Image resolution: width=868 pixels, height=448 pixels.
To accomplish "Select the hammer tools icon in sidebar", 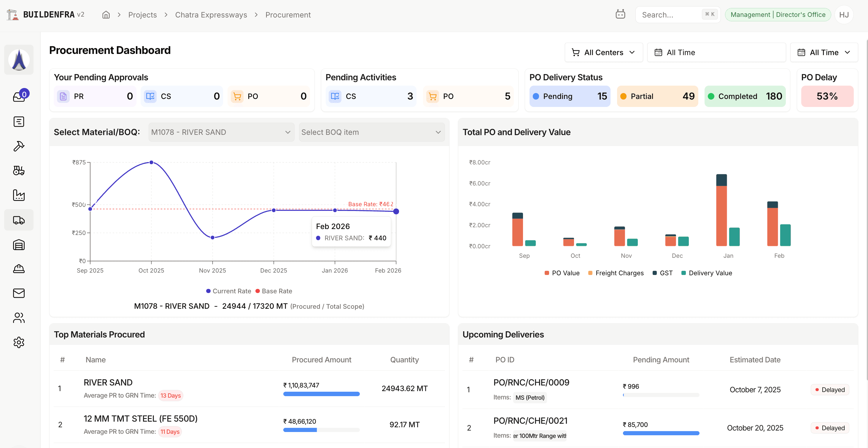I will [x=18, y=146].
